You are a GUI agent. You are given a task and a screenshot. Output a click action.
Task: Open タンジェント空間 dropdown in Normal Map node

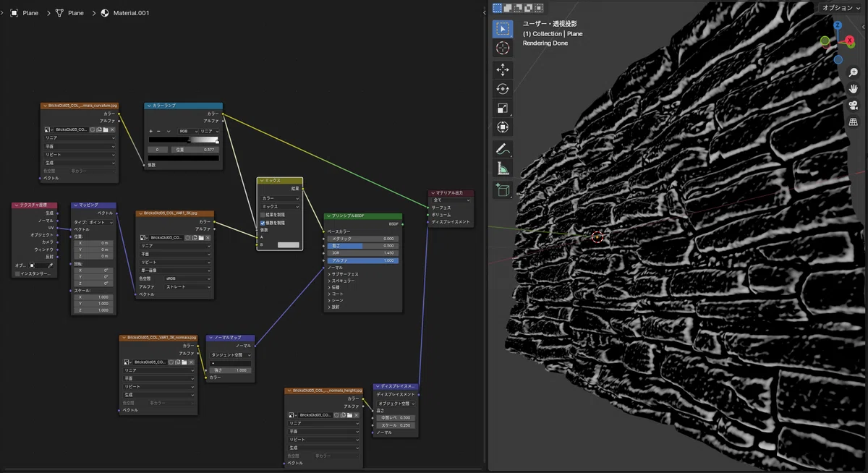[231, 355]
